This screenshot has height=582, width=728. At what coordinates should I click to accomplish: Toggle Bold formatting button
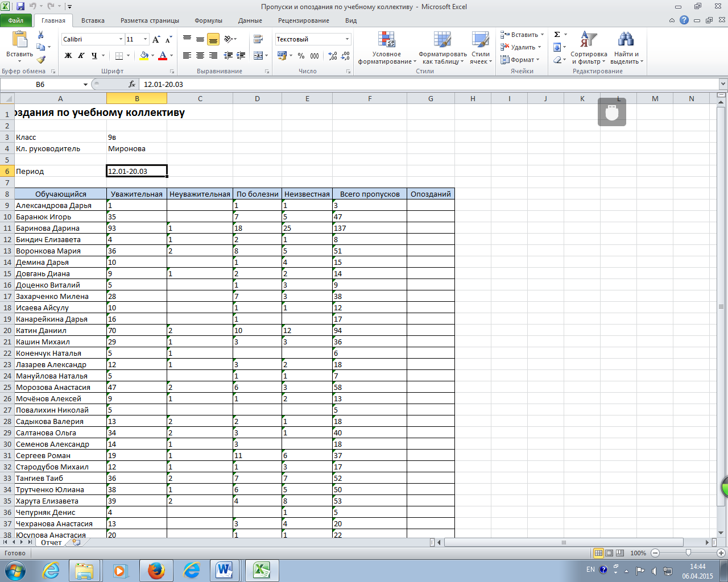click(68, 55)
